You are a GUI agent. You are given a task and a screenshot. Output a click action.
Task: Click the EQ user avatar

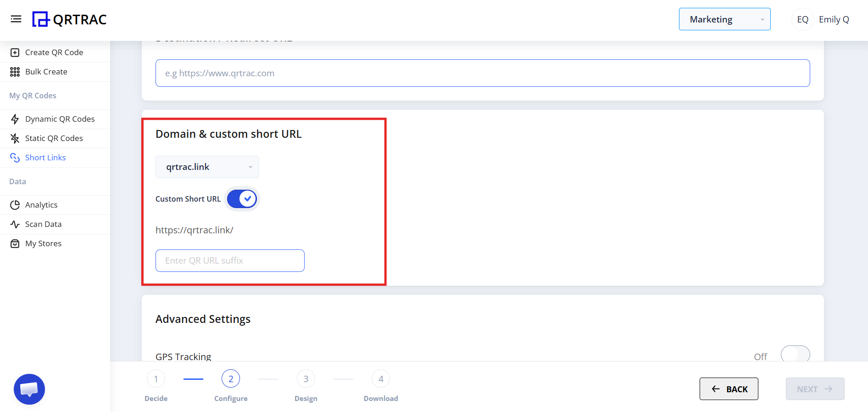pyautogui.click(x=802, y=19)
